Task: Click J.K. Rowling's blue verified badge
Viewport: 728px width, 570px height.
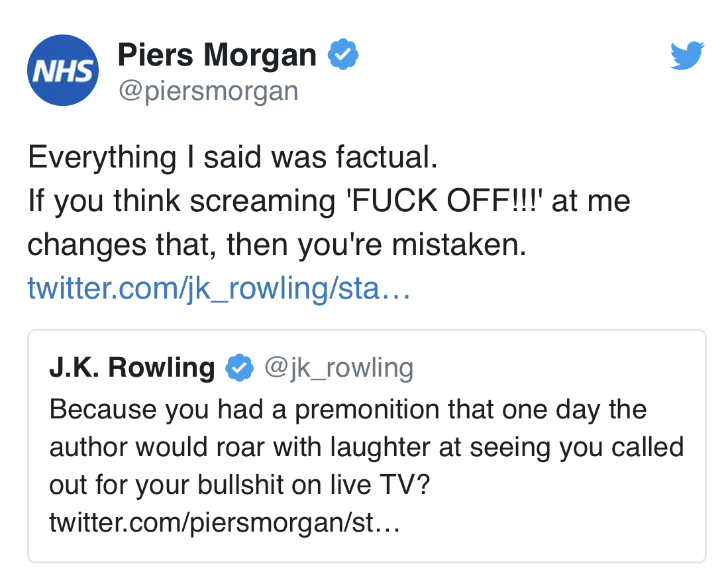Action: (x=240, y=367)
